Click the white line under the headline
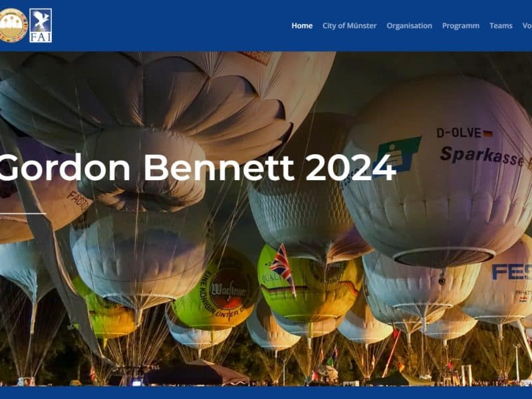This screenshot has width=532, height=399. coord(23,213)
